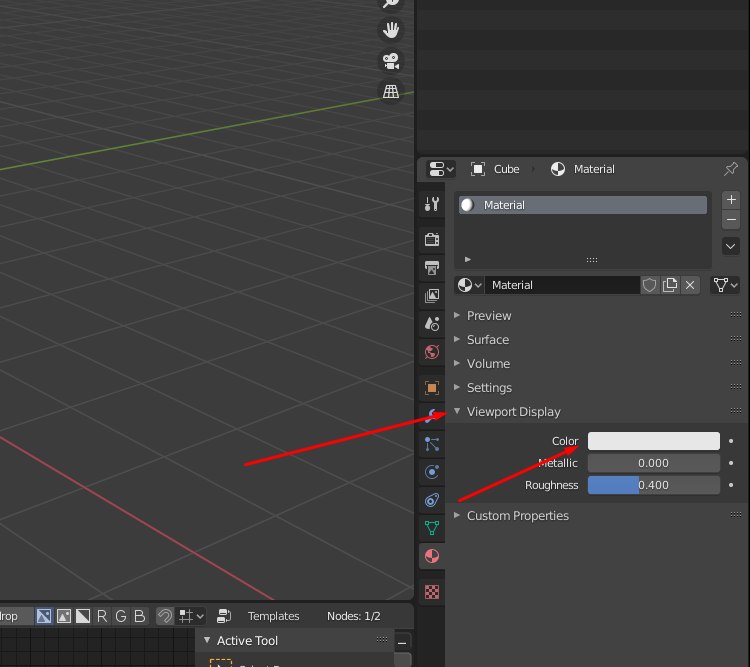This screenshot has width=750, height=667.
Task: Unlink the material with the X icon
Action: pyautogui.click(x=690, y=285)
